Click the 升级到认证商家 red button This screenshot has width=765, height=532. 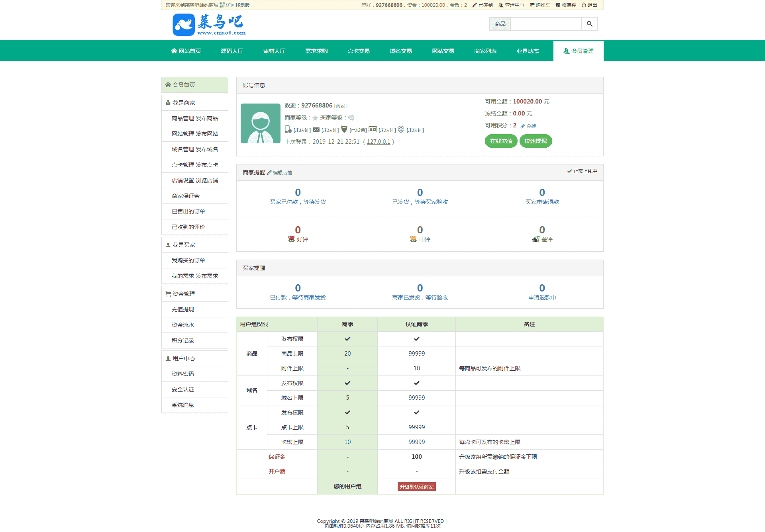(416, 487)
